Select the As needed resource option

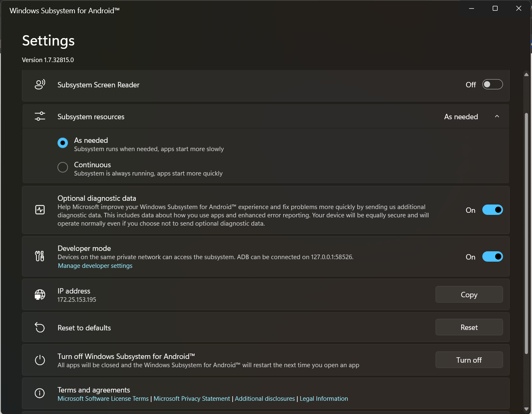click(63, 142)
